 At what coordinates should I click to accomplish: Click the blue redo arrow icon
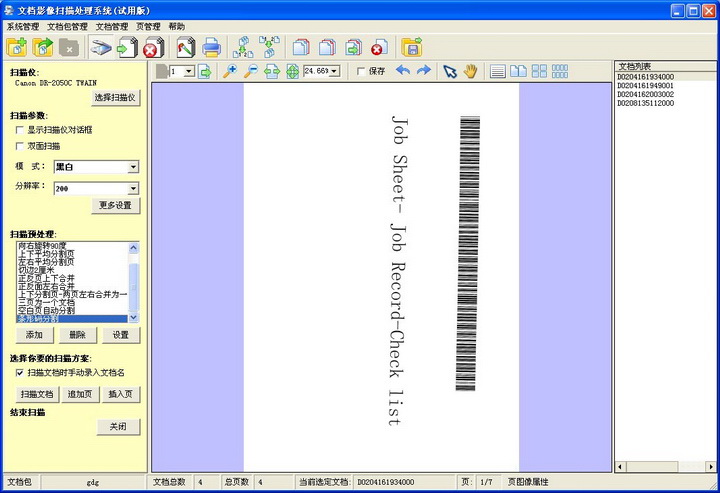423,70
